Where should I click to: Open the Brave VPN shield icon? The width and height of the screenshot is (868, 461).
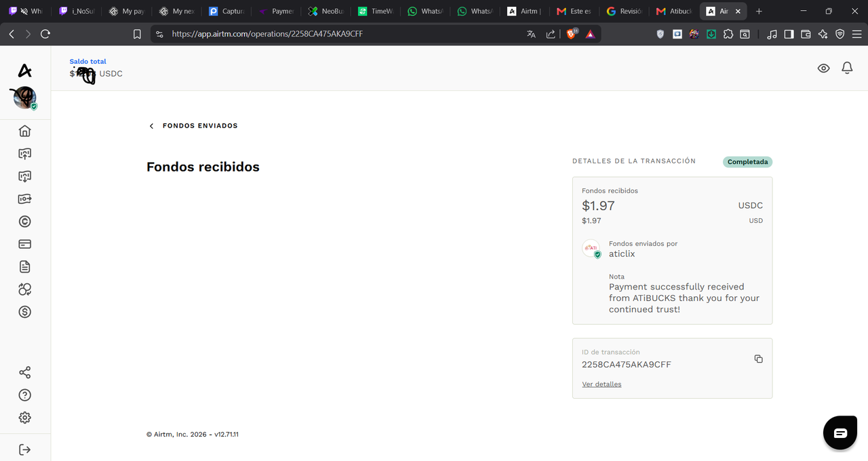click(840, 34)
